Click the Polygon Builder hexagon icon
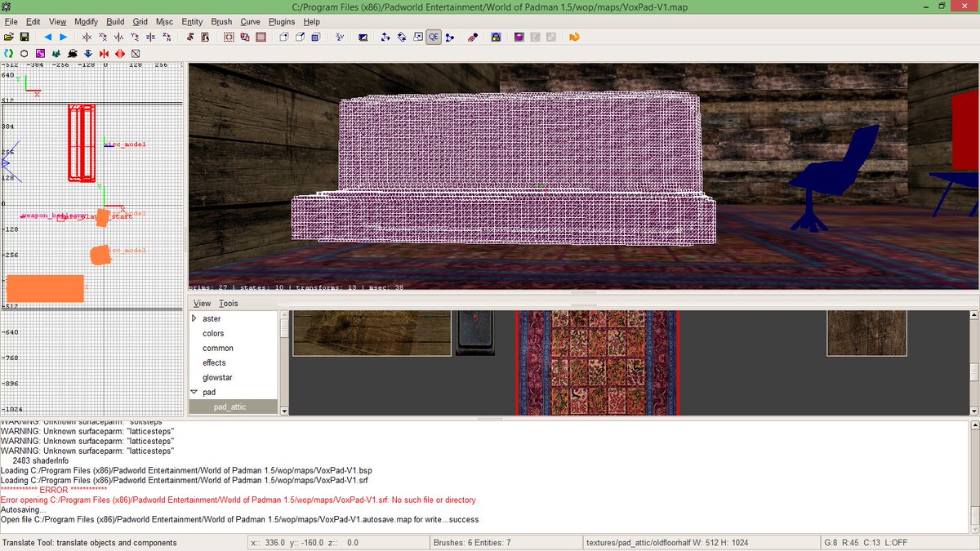The width and height of the screenshot is (980, 551). tap(24, 52)
